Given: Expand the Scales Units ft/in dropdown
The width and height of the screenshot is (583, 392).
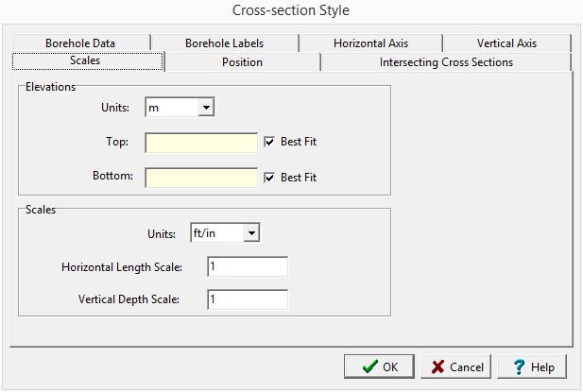Looking at the screenshot, I should coord(250,232).
